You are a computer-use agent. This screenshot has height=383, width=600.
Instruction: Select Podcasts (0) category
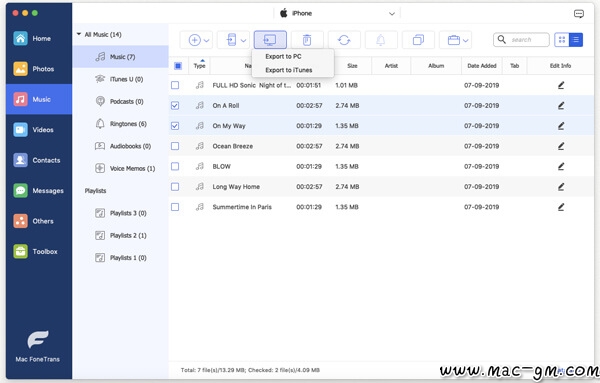click(121, 101)
